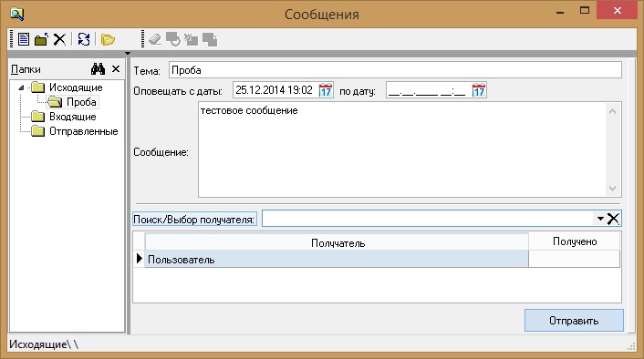Click the open yellow folder icon
This screenshot has width=644, height=359.
click(x=108, y=39)
